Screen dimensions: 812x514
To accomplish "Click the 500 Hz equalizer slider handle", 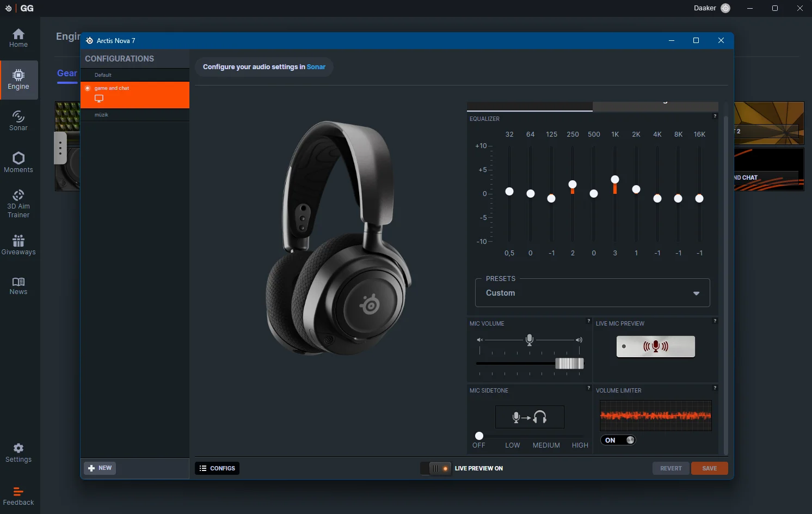I will coord(594,193).
